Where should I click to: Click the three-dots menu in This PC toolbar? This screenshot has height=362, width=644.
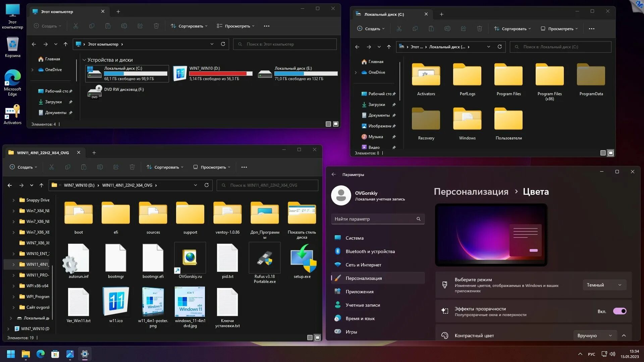(x=267, y=26)
